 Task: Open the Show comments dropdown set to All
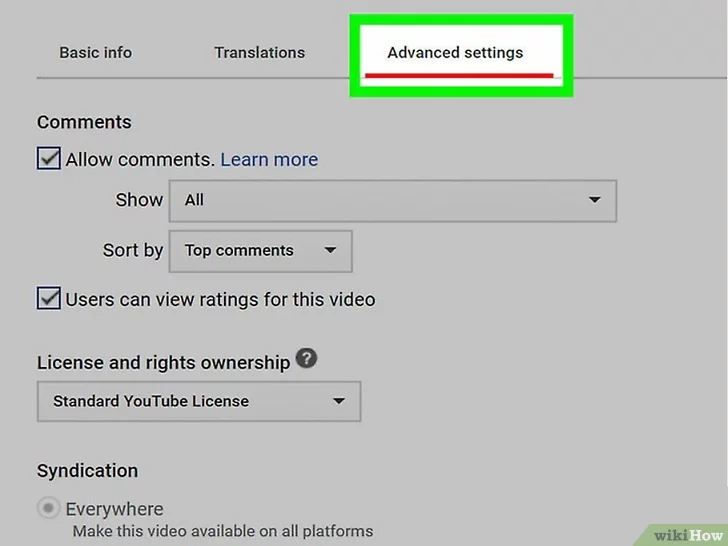coord(393,201)
